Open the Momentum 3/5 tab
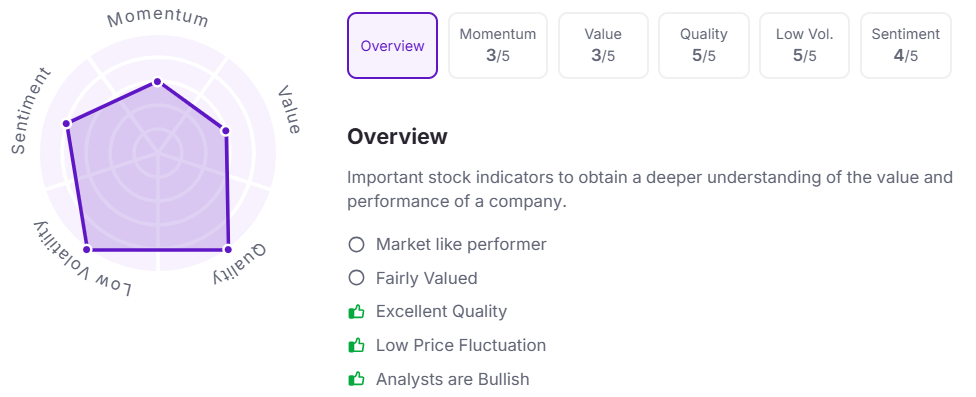The height and width of the screenshot is (397, 976). [498, 45]
